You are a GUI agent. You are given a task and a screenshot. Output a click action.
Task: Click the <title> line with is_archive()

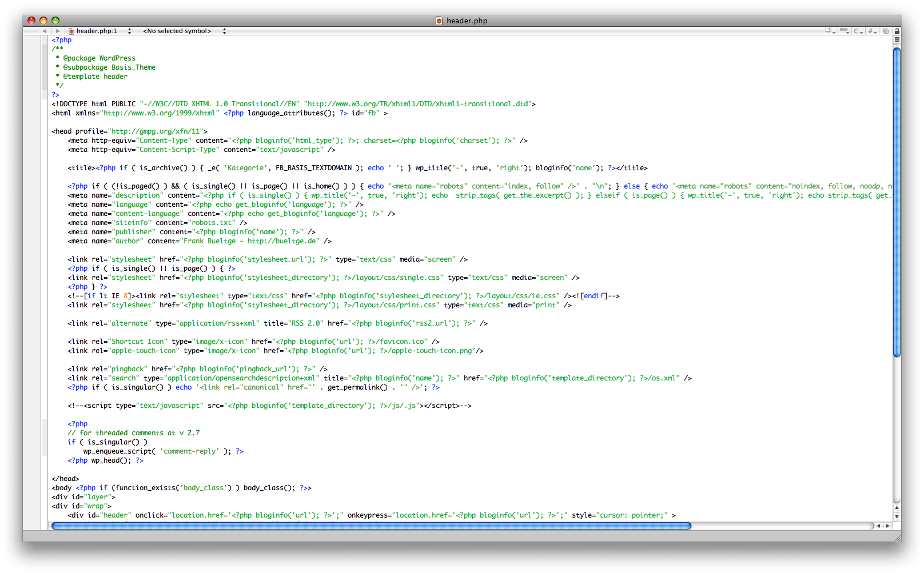(357, 168)
